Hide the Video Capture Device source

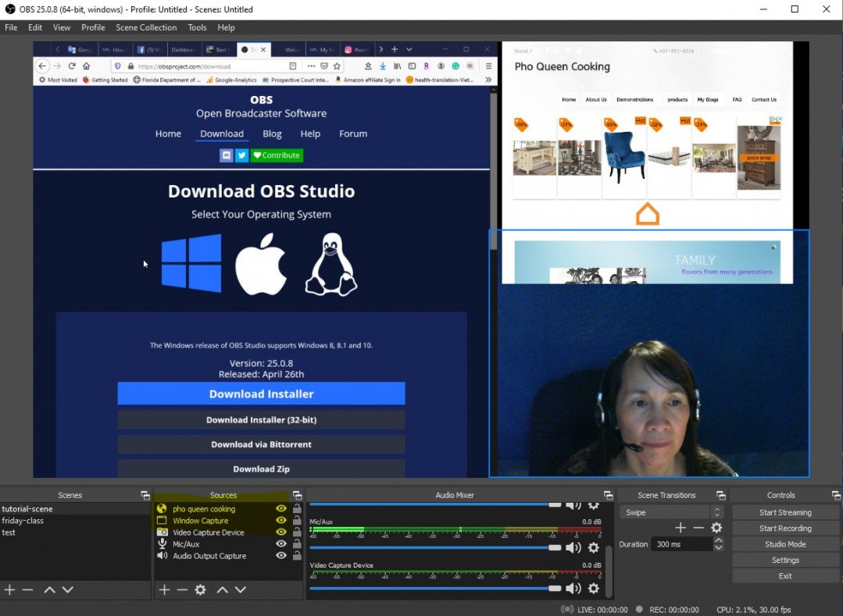280,532
